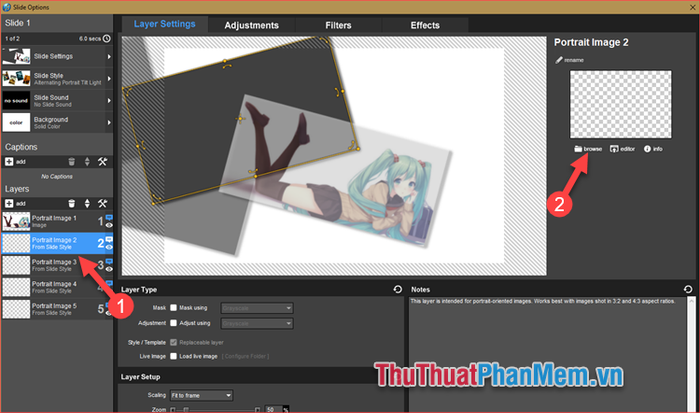Select Portrait Image 3 layer
This screenshot has height=413, width=700.
tap(57, 265)
